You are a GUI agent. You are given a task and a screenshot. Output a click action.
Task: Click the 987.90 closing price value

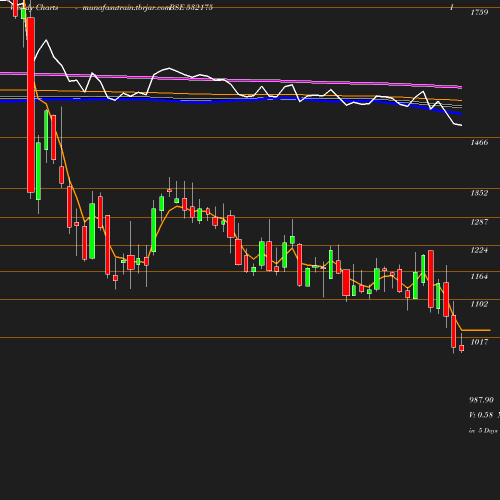coord(481,400)
